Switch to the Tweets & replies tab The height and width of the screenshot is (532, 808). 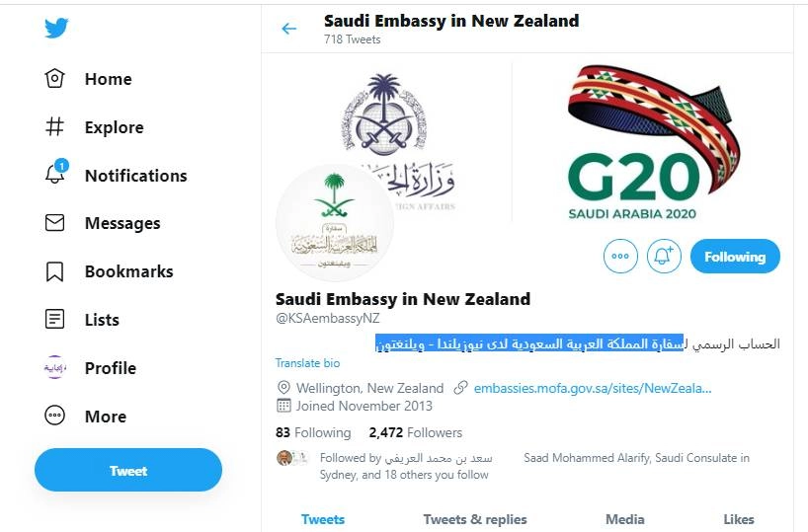tap(475, 519)
